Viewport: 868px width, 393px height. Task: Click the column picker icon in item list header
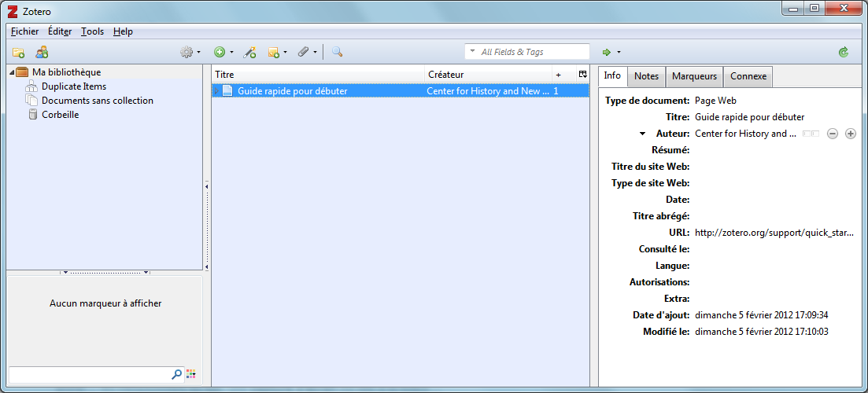(x=582, y=74)
